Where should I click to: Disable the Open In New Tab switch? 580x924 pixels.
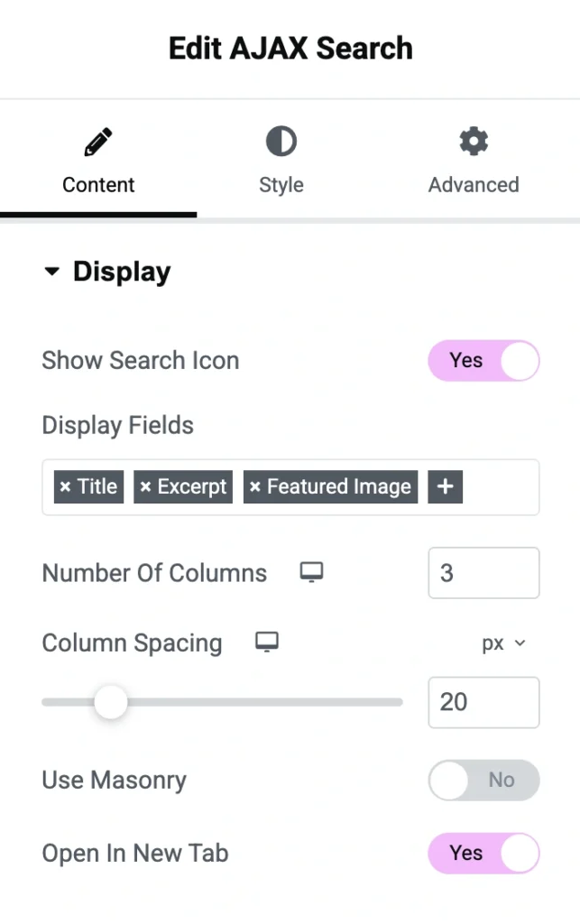point(483,854)
